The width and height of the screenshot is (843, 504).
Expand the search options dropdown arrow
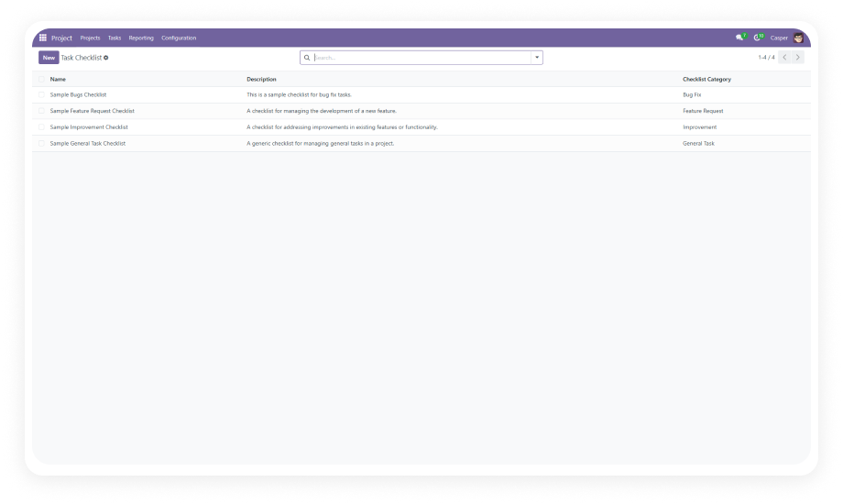coord(537,58)
